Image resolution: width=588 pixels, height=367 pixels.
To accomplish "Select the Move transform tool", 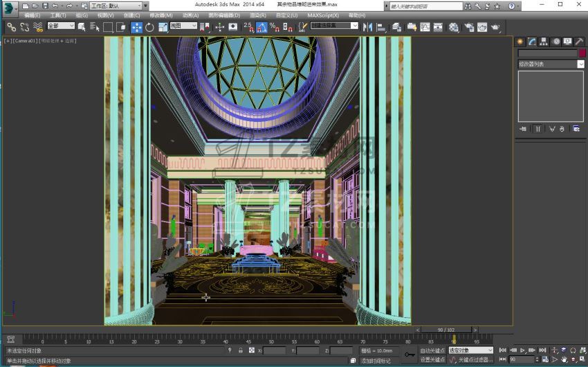I will [136, 27].
